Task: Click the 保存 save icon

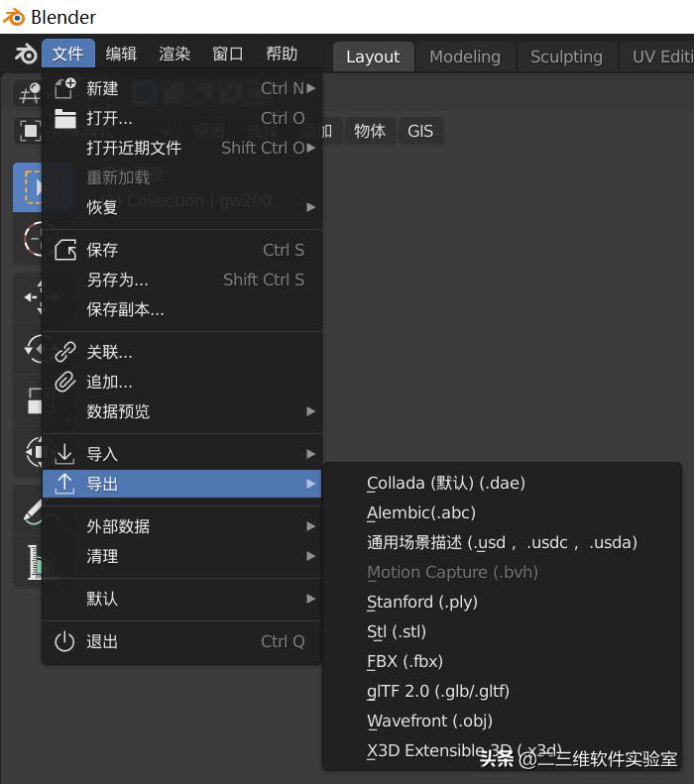Action: pyautogui.click(x=65, y=250)
